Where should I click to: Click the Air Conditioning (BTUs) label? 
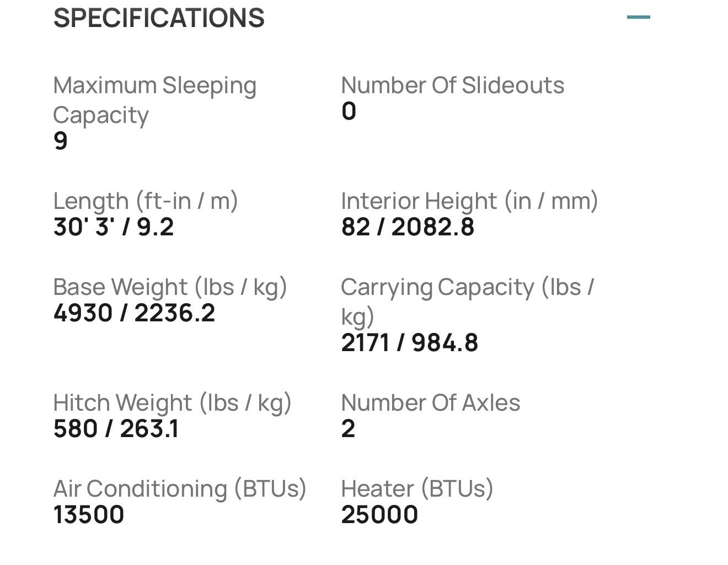pos(180,489)
